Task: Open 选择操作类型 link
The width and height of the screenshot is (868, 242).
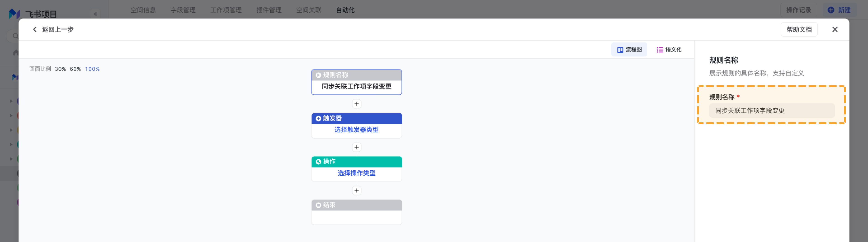Action: [356, 173]
